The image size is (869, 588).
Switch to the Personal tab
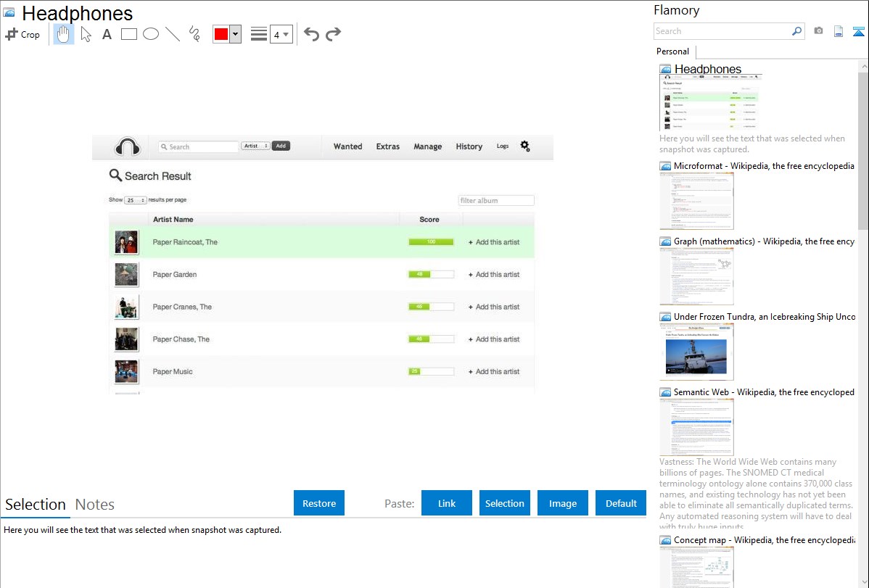[x=673, y=51]
